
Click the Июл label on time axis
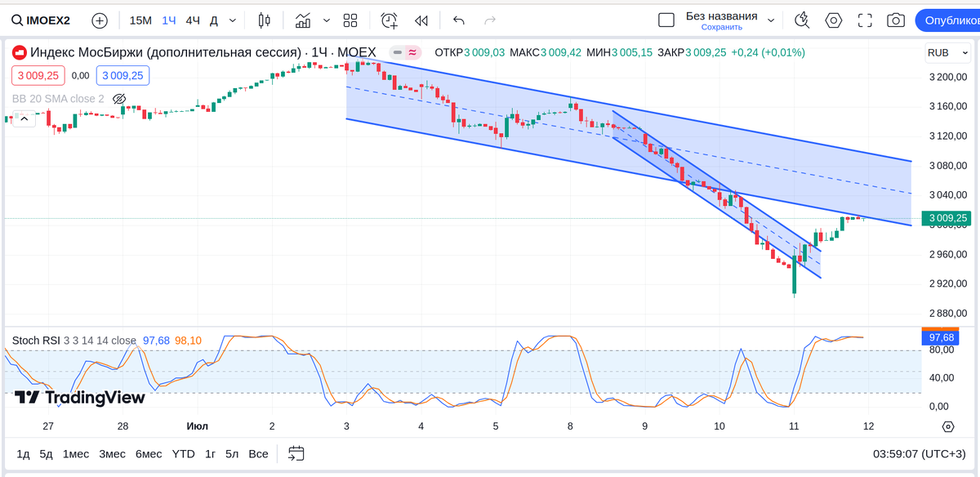coord(197,426)
